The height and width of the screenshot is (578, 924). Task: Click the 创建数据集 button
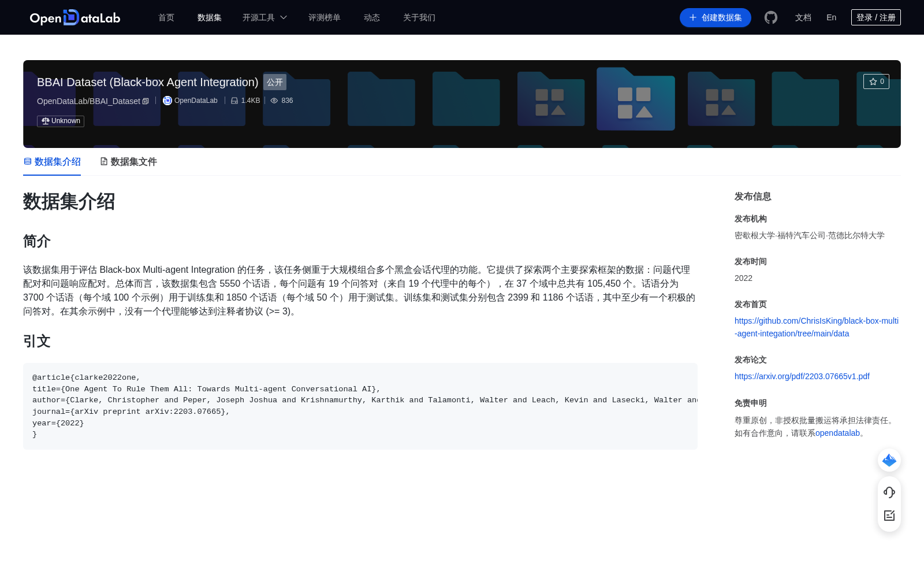(716, 17)
